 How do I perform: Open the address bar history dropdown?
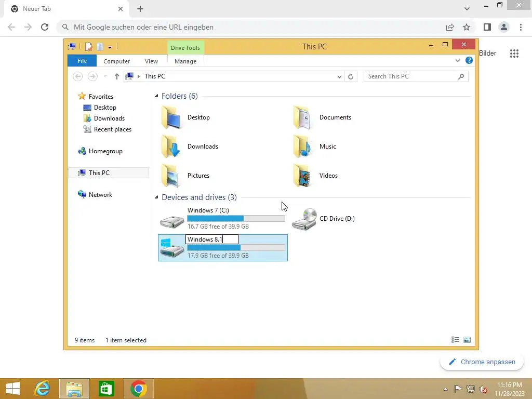(x=339, y=76)
